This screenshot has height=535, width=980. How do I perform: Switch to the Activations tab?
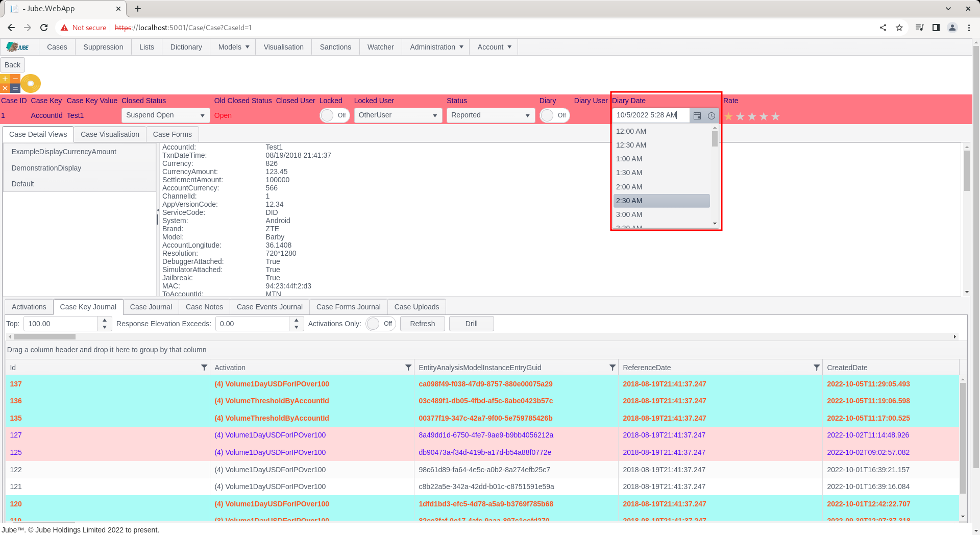[29, 307]
